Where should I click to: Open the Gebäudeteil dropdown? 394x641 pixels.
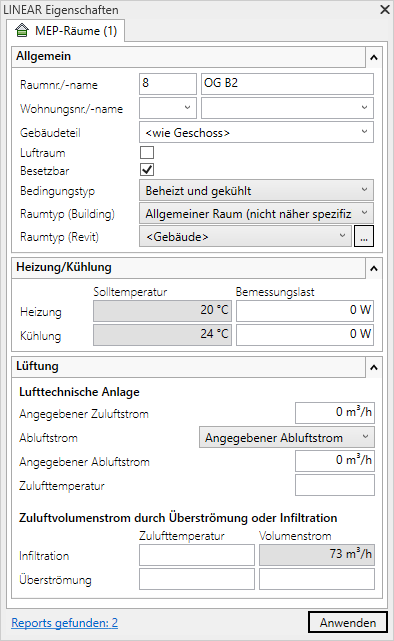point(256,132)
